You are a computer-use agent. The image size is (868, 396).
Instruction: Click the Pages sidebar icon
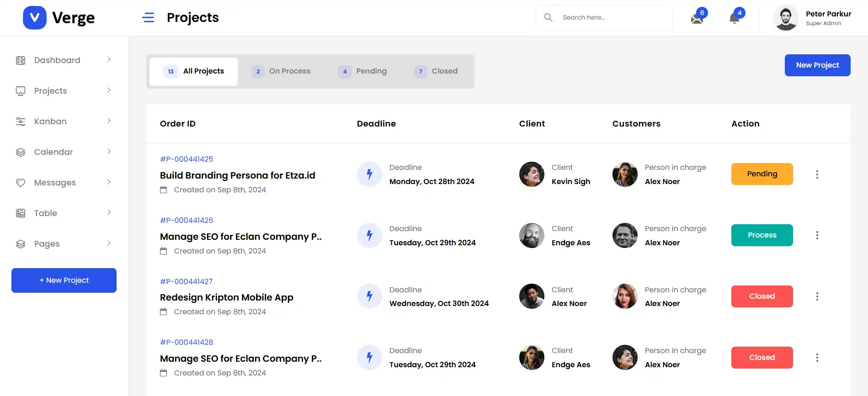[x=21, y=244]
